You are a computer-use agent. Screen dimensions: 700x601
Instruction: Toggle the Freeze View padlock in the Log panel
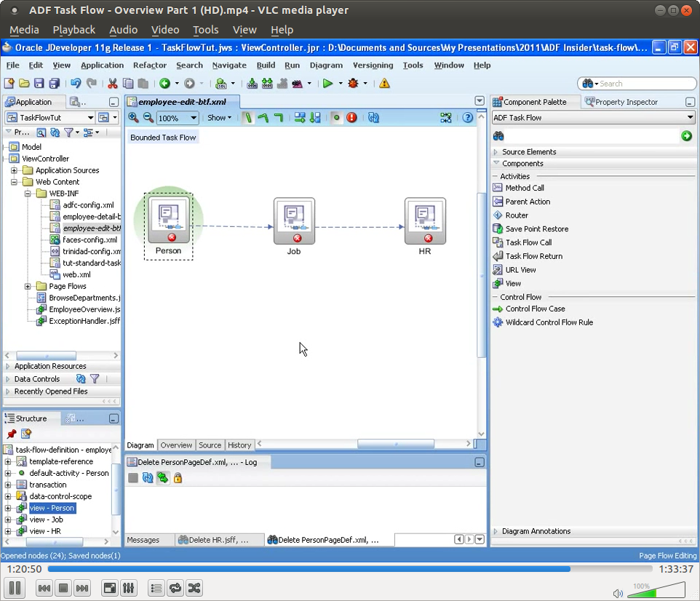pos(178,478)
